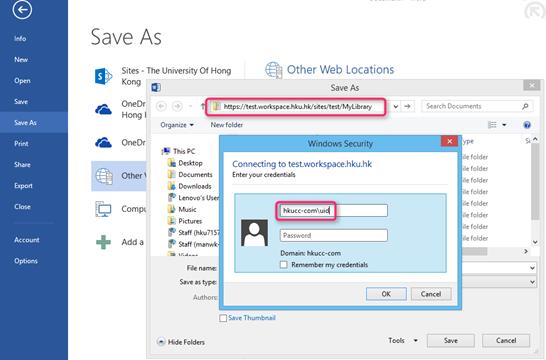Select the Music folder
546x360 pixels.
(182, 209)
